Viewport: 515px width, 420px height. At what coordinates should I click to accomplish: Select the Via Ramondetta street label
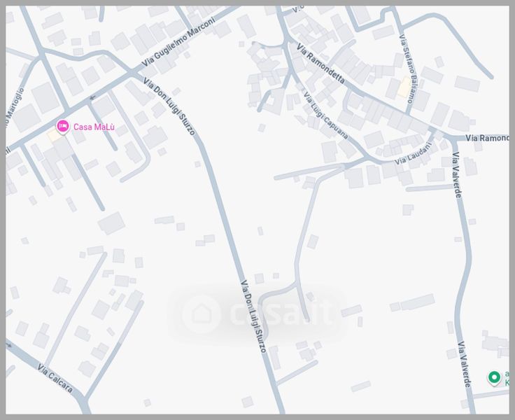tap(321, 63)
